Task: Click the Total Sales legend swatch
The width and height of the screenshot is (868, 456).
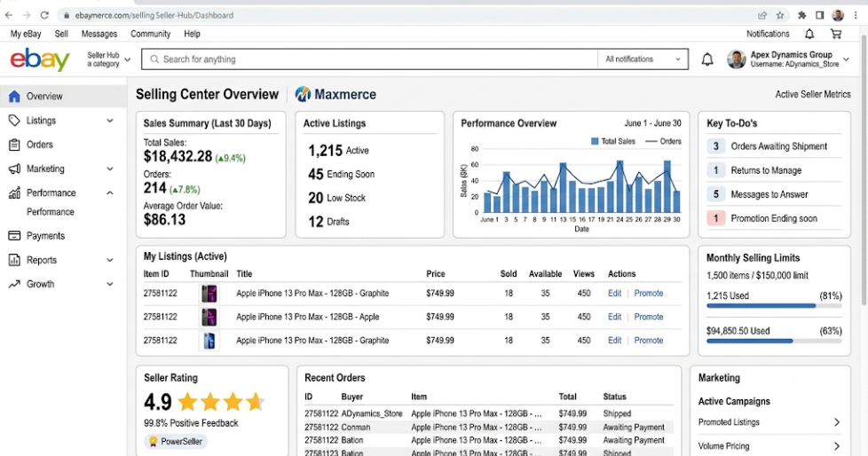Action: coord(595,142)
